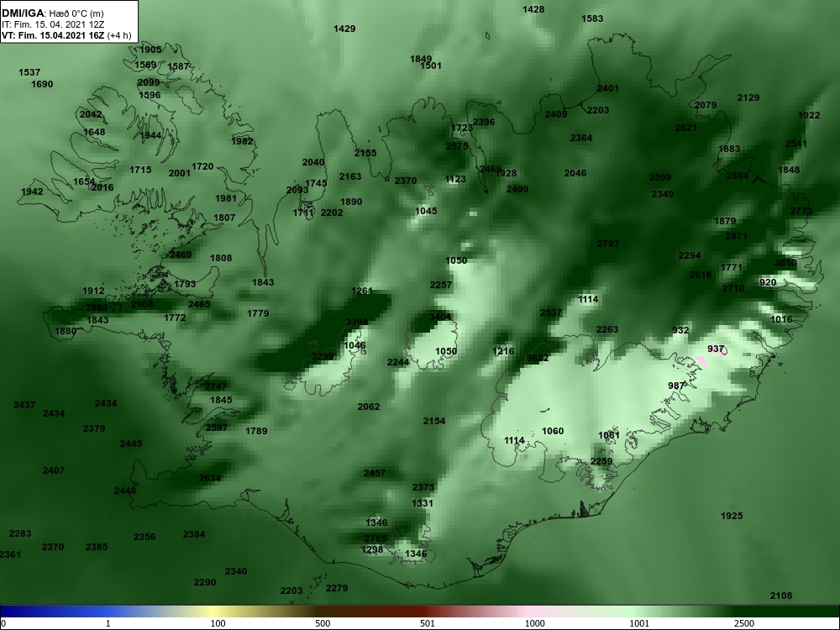Click the map value 2062
This screenshot has height=630, width=840.
[x=369, y=407]
